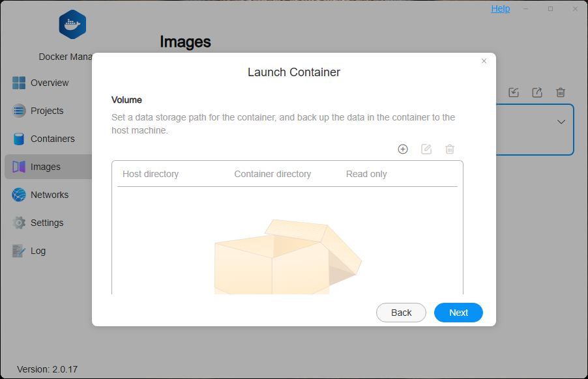This screenshot has height=379, width=588.
Task: Add a new volume mapping
Action: pos(402,149)
